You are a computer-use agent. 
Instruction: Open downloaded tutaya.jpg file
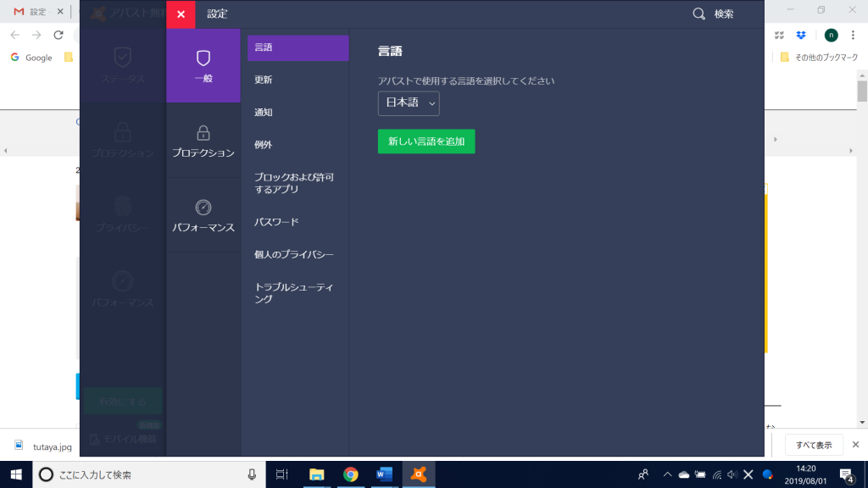pos(43,446)
